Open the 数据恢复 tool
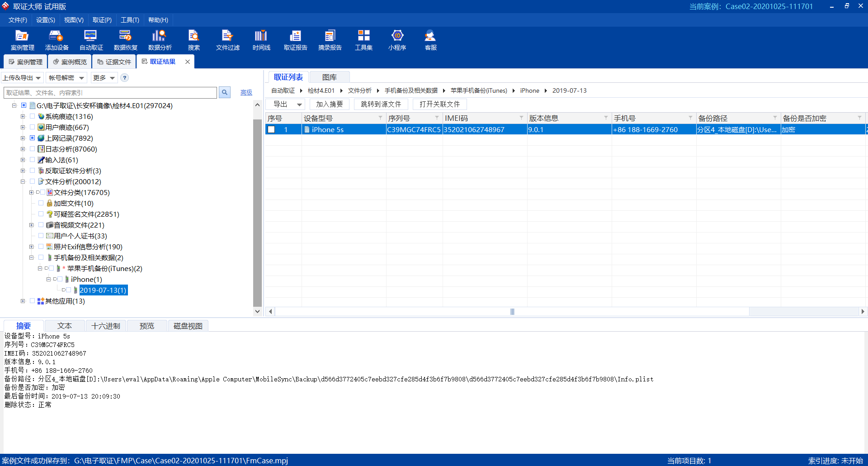This screenshot has height=466, width=868. (x=125, y=40)
